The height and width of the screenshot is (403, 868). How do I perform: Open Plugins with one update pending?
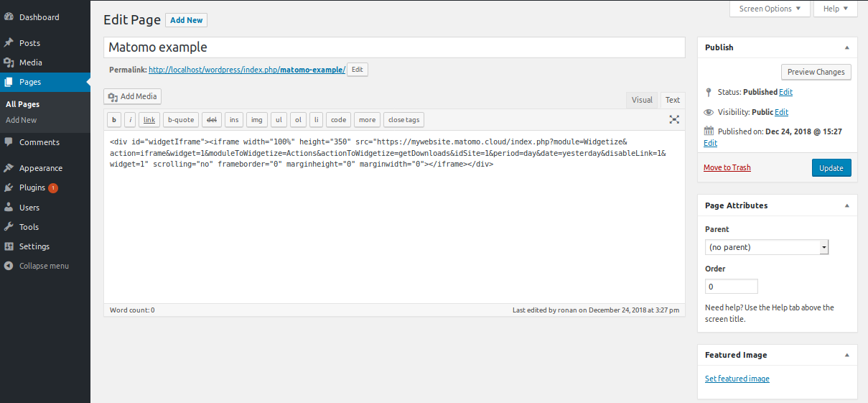point(33,187)
